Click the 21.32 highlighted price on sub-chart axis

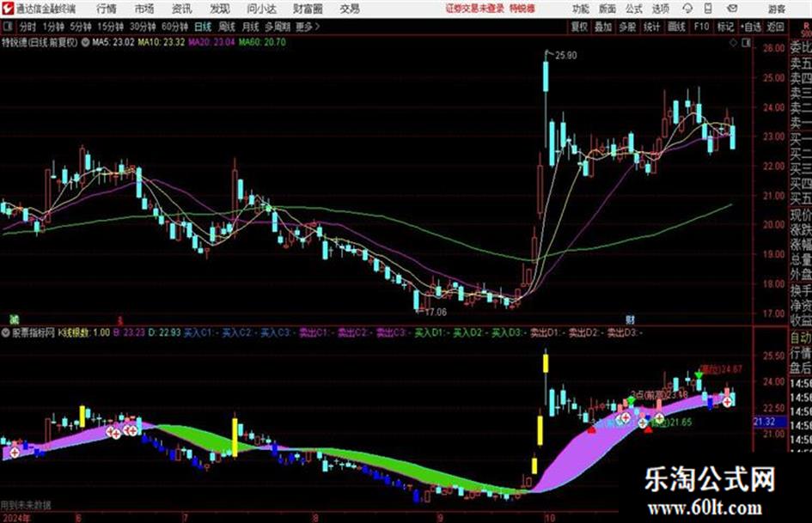click(765, 422)
